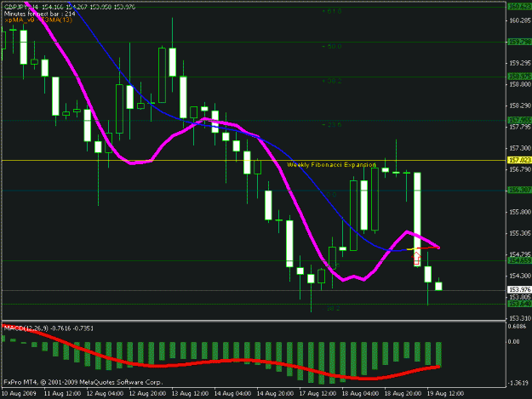Click the 158.290 price axis value

[x=520, y=105]
